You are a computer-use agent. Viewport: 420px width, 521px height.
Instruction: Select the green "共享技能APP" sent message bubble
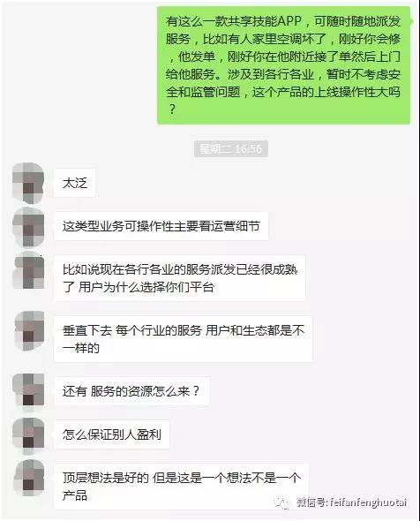click(283, 65)
